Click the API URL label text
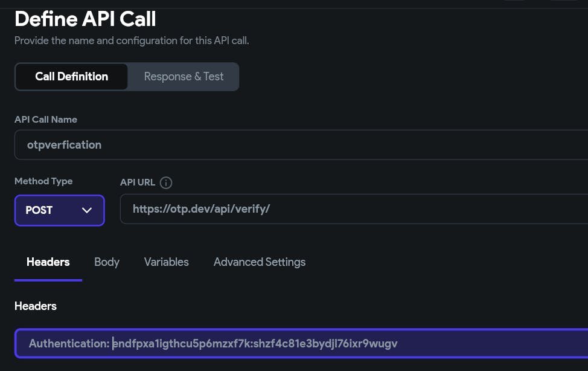Viewport: 588px width, 371px height. pyautogui.click(x=138, y=182)
